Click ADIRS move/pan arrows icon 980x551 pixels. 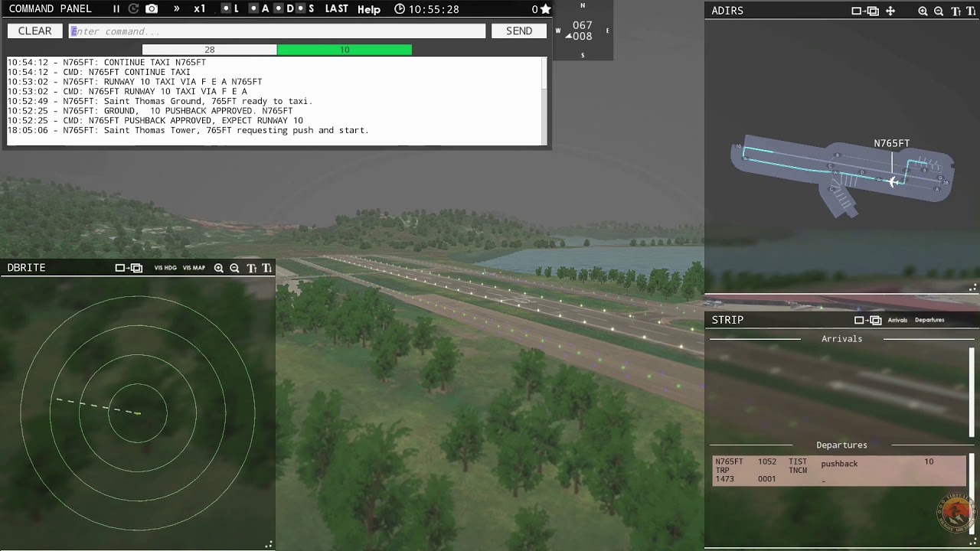[890, 11]
